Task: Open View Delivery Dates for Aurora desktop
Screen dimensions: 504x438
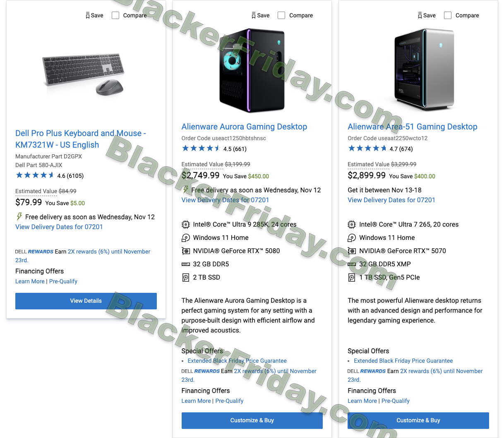Action: 225,200
